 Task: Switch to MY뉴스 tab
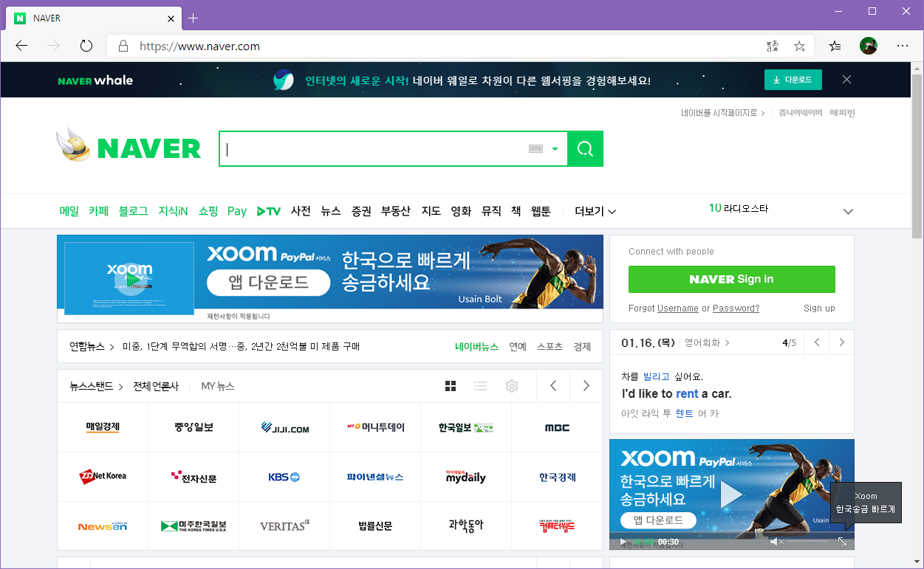tap(218, 386)
